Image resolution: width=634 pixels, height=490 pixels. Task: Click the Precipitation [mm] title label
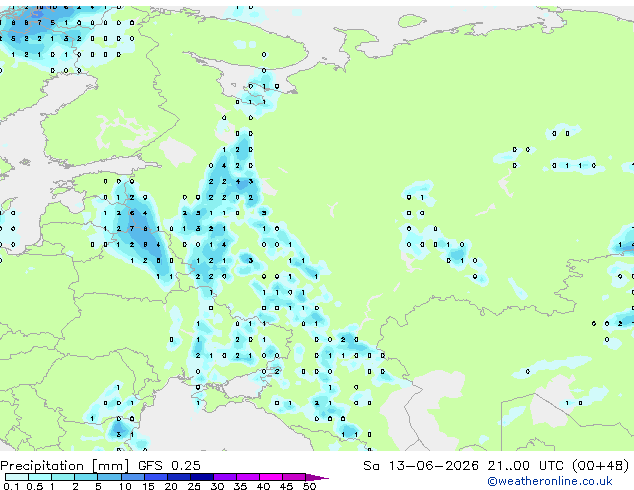(x=65, y=466)
